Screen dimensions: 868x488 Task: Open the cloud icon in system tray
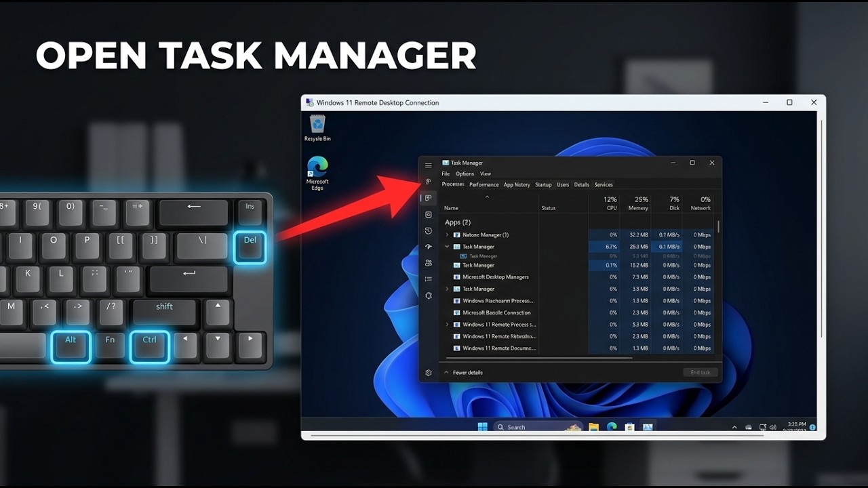[x=749, y=428]
